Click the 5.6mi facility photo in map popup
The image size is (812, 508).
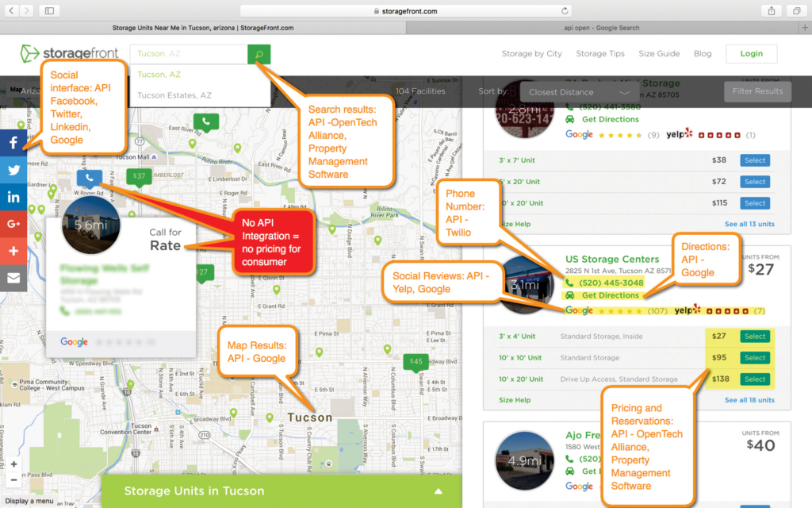pos(90,225)
